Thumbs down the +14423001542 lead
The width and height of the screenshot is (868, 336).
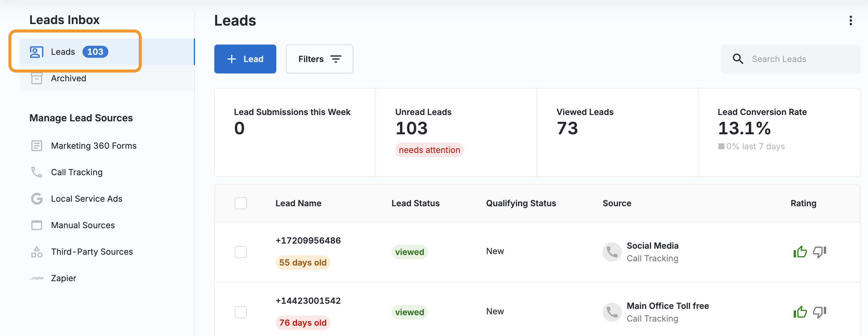click(x=819, y=312)
